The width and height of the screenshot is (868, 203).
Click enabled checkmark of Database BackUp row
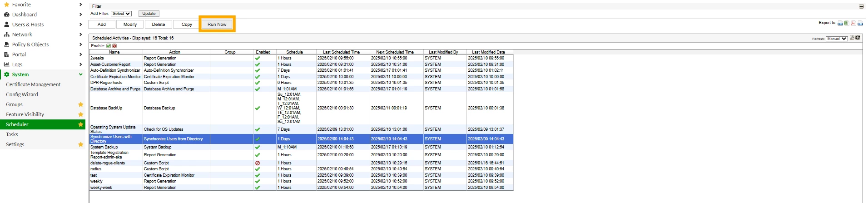[x=258, y=108]
